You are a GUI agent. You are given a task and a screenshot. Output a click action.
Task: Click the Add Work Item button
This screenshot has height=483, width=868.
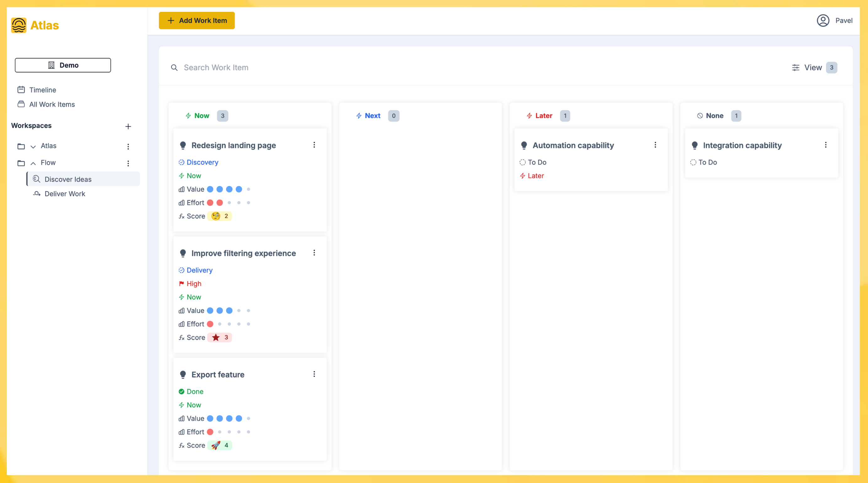pos(196,21)
